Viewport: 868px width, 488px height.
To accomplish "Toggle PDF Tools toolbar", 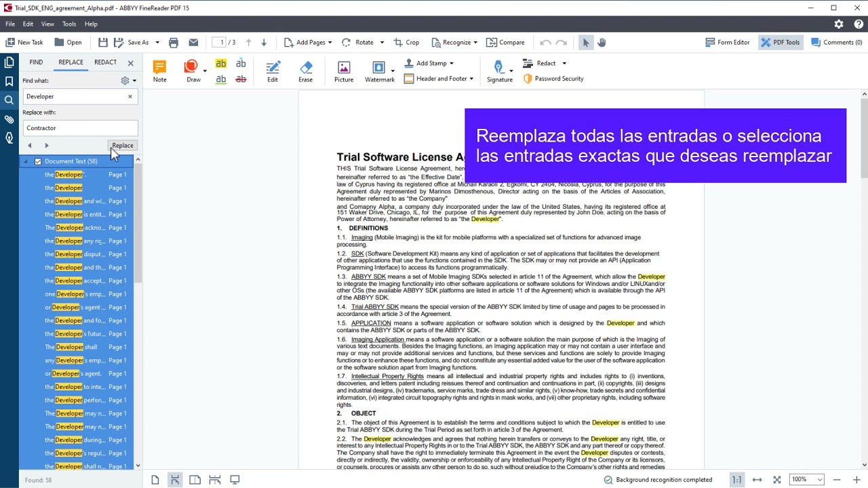I will 780,42.
